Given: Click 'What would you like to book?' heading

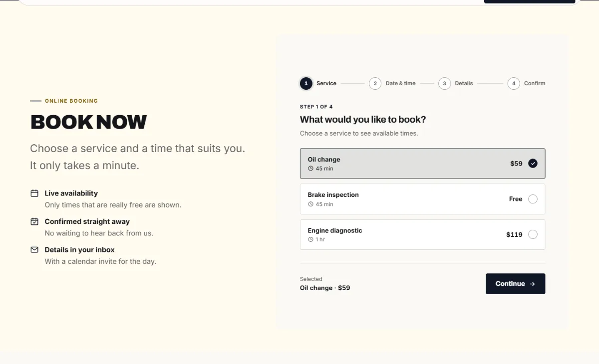Looking at the screenshot, I should pos(363,120).
